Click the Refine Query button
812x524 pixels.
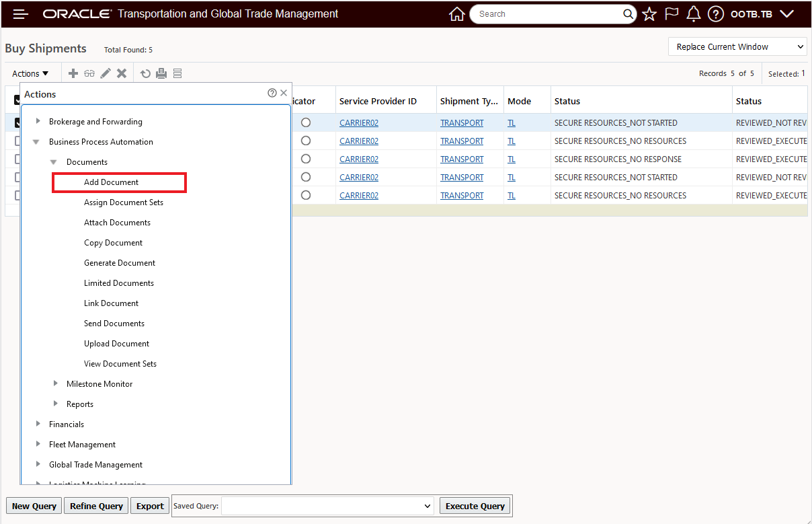pos(96,506)
